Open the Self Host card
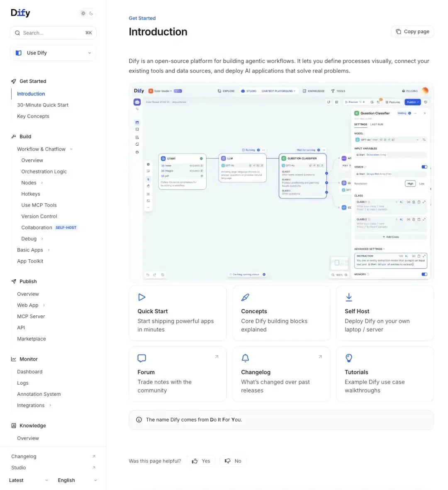Image resolution: width=448 pixels, height=490 pixels. (x=385, y=313)
